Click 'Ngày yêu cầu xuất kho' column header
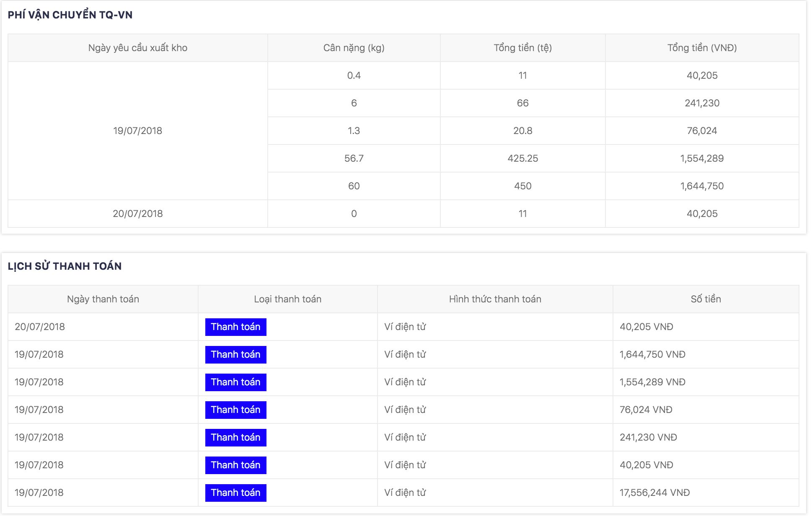Screen dimensions: 812x516 pyautogui.click(x=138, y=48)
